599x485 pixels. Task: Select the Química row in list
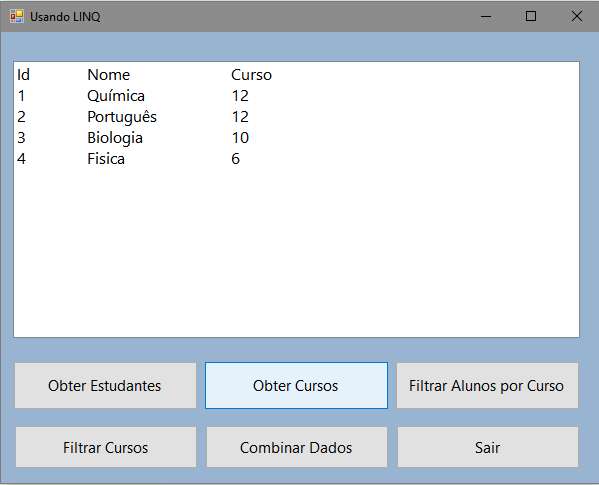coord(296,96)
